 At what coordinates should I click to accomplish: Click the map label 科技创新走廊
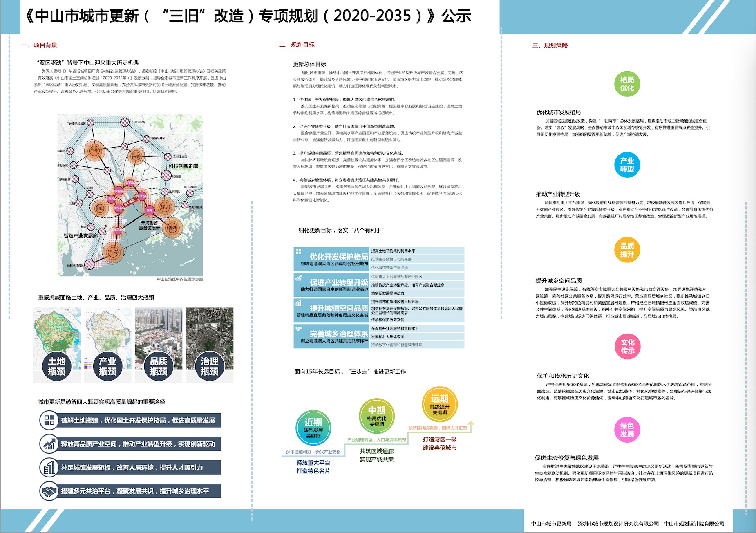[183, 166]
